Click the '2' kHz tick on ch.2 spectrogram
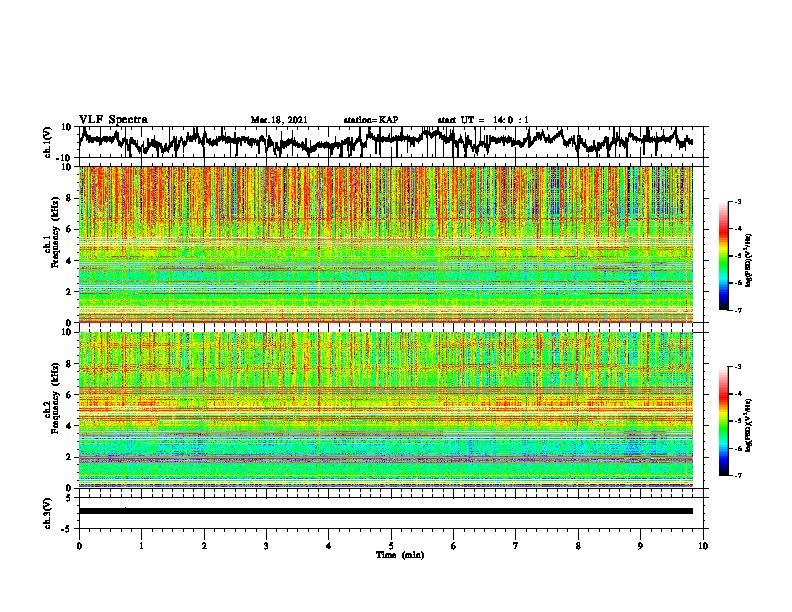The height and width of the screenshot is (612, 792). click(70, 457)
